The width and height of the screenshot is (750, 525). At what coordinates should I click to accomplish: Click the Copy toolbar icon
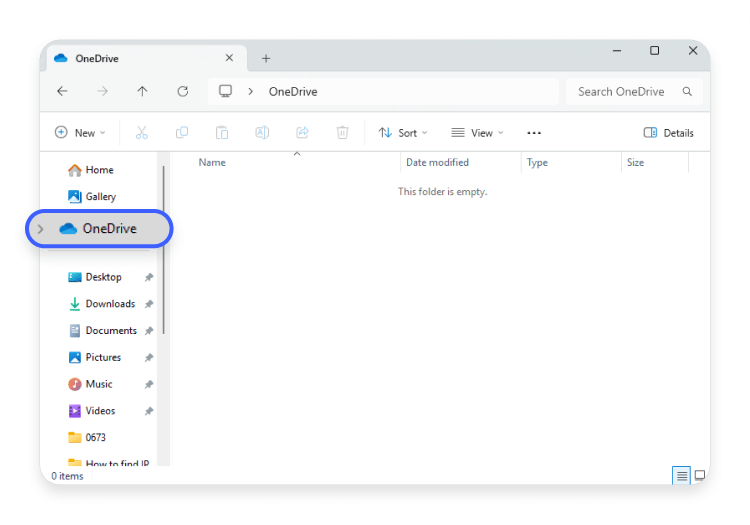tap(182, 132)
